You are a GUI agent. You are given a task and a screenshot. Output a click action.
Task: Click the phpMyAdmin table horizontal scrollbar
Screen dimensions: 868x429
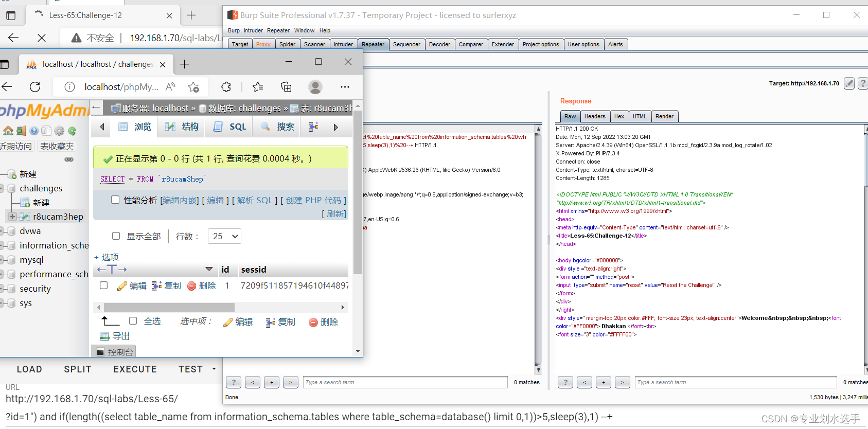coord(169,307)
